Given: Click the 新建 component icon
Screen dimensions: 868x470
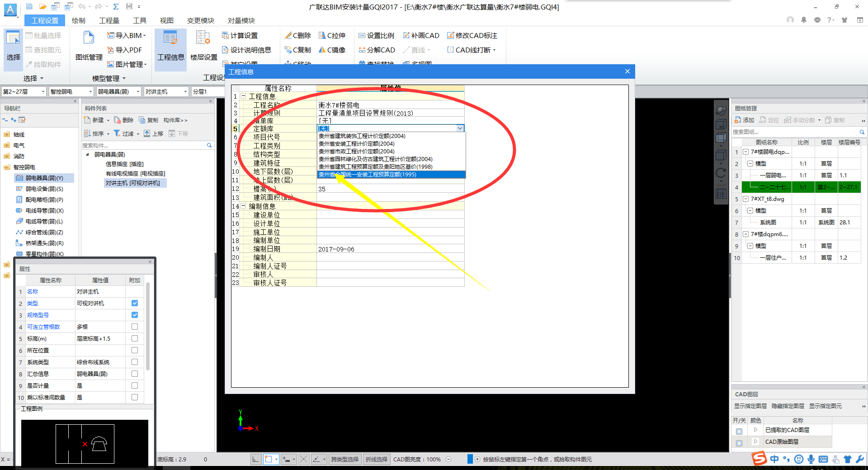Looking at the screenshot, I should pyautogui.click(x=87, y=120).
